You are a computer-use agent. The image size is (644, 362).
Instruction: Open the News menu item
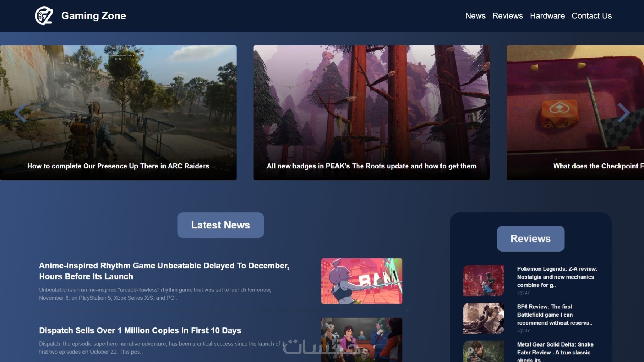click(475, 16)
